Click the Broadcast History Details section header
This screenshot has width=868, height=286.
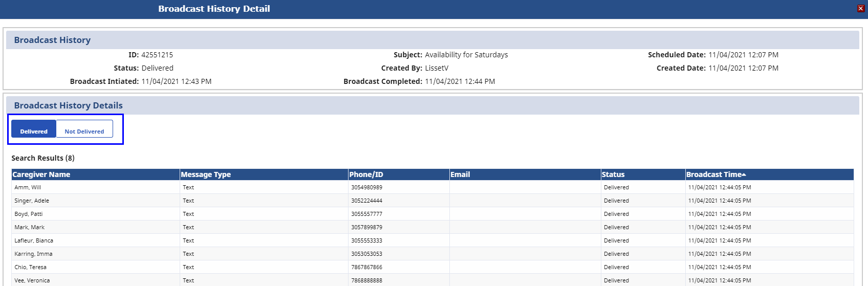point(69,105)
